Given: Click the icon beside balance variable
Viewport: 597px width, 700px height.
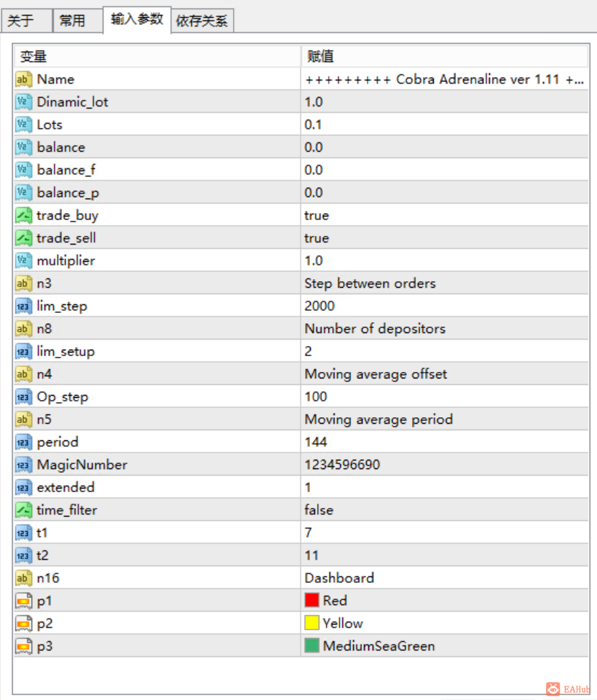Looking at the screenshot, I should click(24, 147).
